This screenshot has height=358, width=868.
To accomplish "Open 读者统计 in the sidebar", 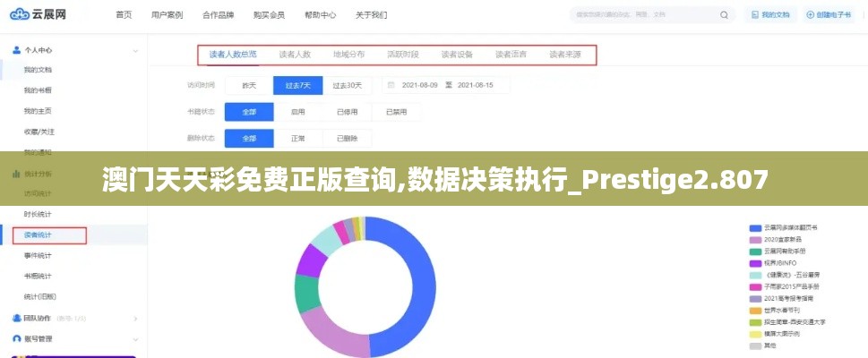I will click(38, 235).
